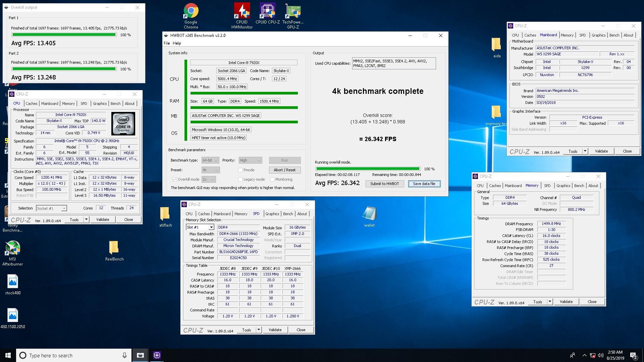Screen dimensions: 644x362
Task: Show hidden system tray icons
Action: point(584,355)
